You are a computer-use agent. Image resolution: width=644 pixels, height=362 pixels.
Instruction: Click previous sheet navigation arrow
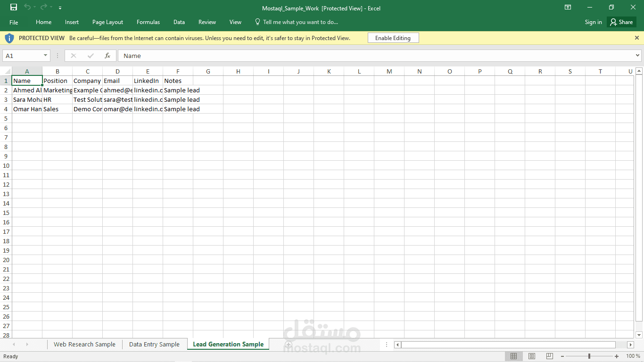point(14,345)
